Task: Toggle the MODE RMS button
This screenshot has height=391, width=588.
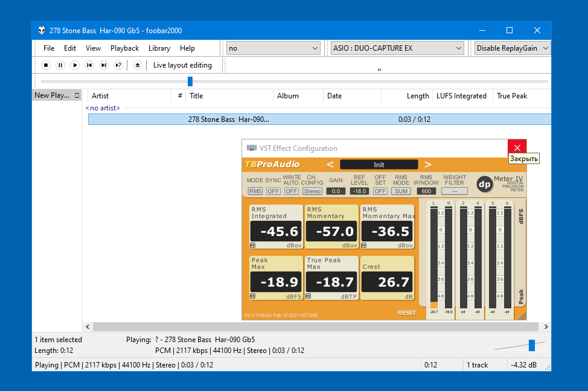Action: [x=255, y=191]
